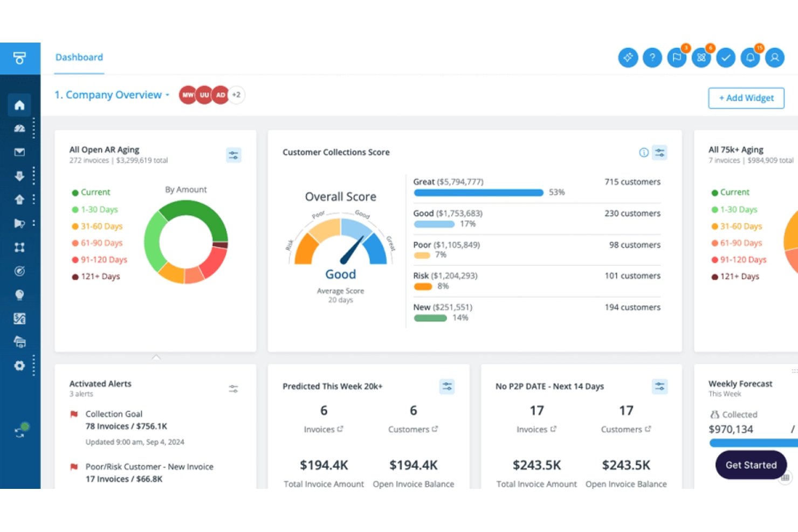
Task: Click the lightbulb icon in the sidebar
Action: coord(19,294)
